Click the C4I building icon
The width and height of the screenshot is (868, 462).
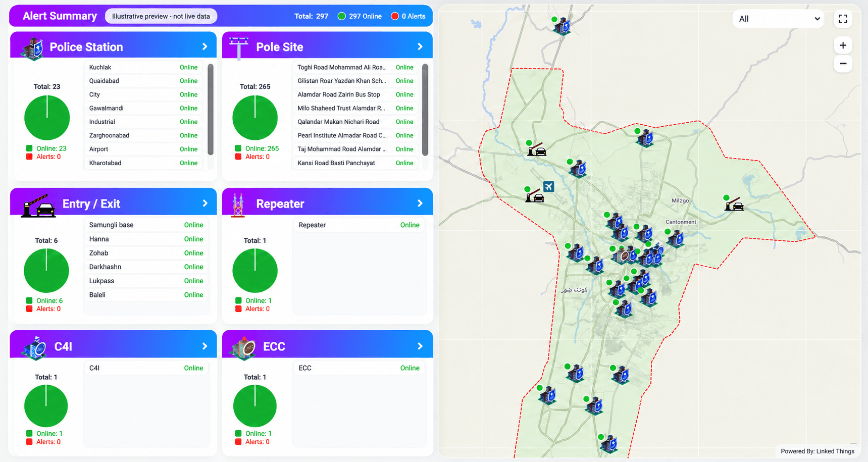click(35, 348)
